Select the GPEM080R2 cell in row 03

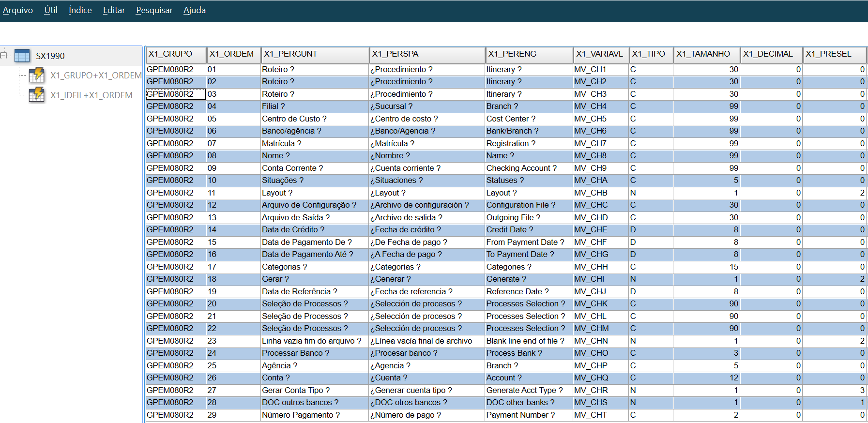pos(176,94)
